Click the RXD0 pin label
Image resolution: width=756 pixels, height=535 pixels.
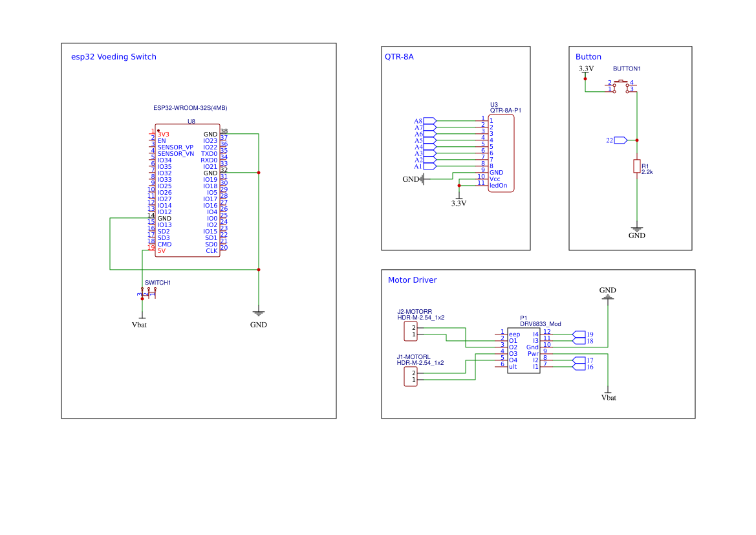pyautogui.click(x=210, y=160)
